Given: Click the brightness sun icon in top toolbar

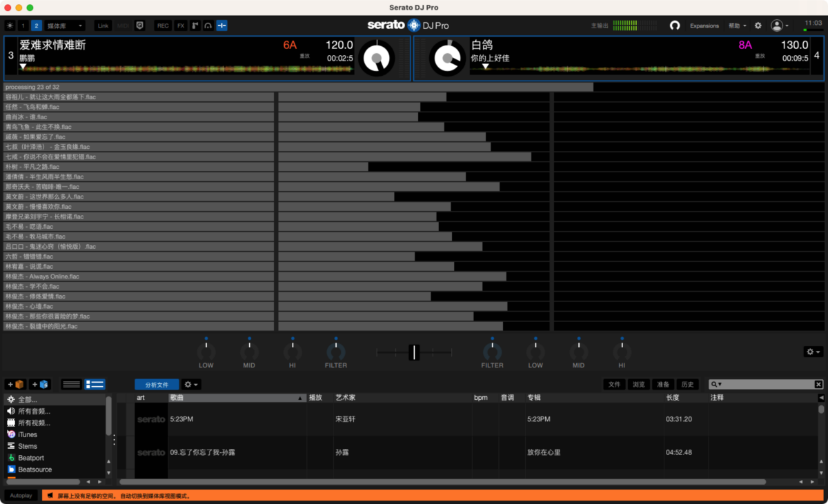Looking at the screenshot, I should coord(10,26).
